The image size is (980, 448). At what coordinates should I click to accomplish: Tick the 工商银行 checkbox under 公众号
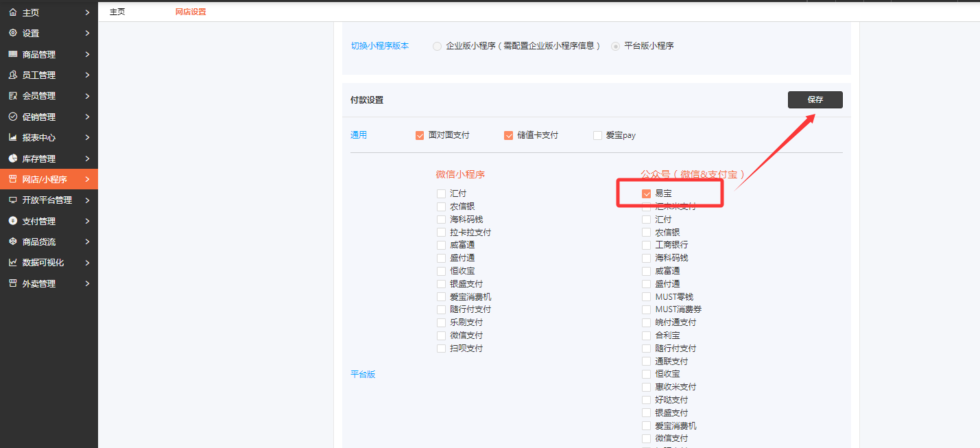click(646, 245)
